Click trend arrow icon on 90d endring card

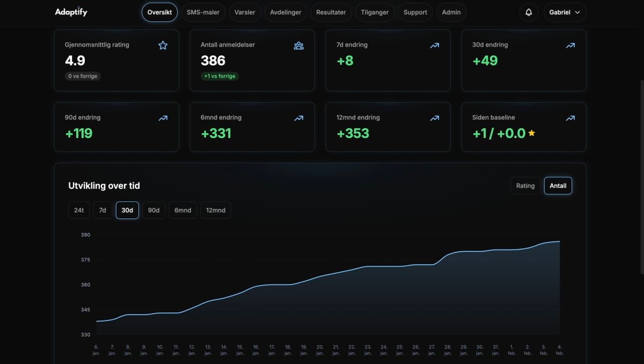(x=163, y=118)
